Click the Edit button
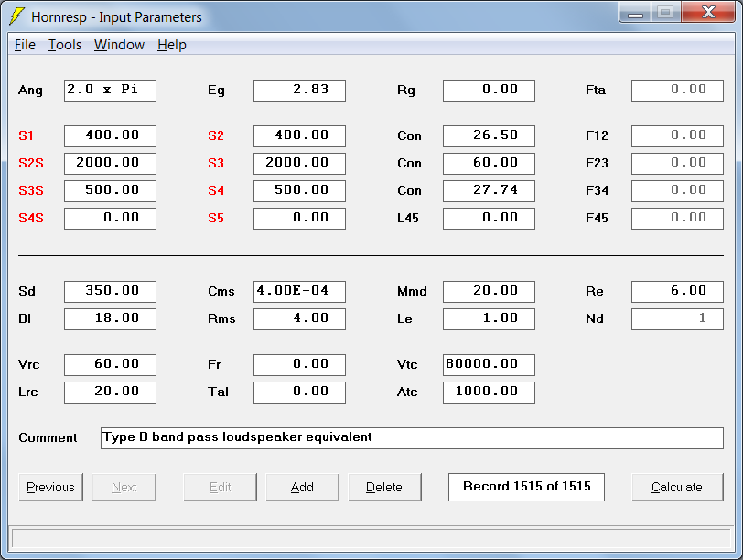 click(220, 487)
